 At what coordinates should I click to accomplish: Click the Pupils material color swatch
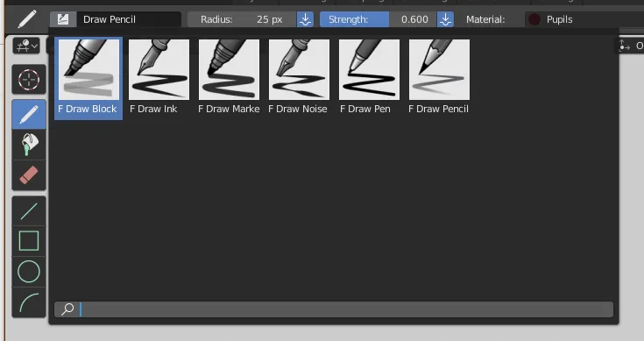coord(534,19)
